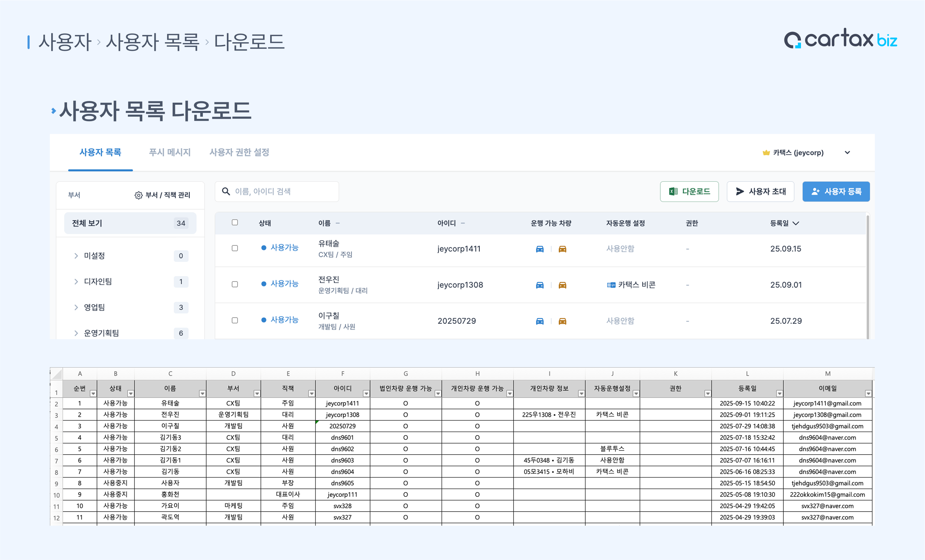Open the 사용자 권한 설정 tab
This screenshot has width=925, height=560.
239,152
